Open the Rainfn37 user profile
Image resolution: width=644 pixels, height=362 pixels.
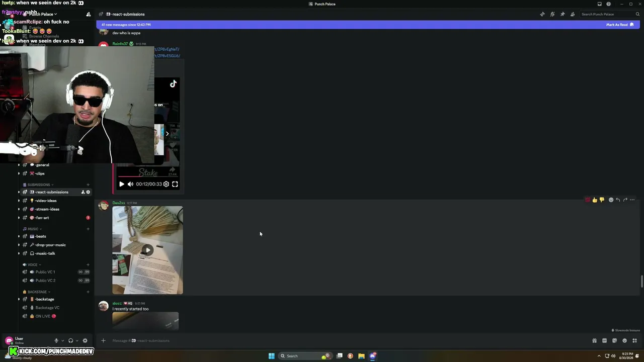point(120,44)
